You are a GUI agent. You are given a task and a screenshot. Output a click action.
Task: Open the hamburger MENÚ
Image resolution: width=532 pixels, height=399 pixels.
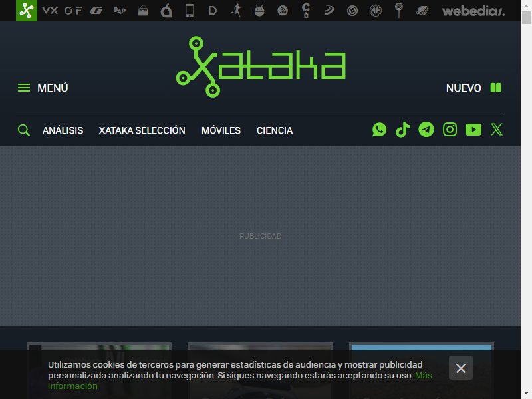click(x=43, y=88)
